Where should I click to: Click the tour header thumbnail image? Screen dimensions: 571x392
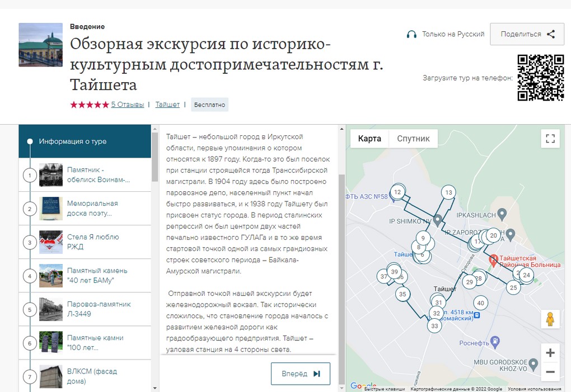click(41, 45)
